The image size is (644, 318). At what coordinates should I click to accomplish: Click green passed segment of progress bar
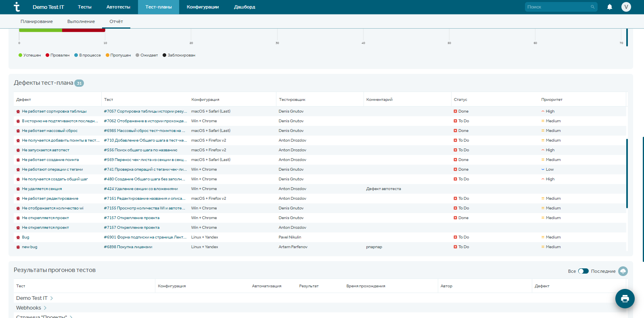point(40,30)
